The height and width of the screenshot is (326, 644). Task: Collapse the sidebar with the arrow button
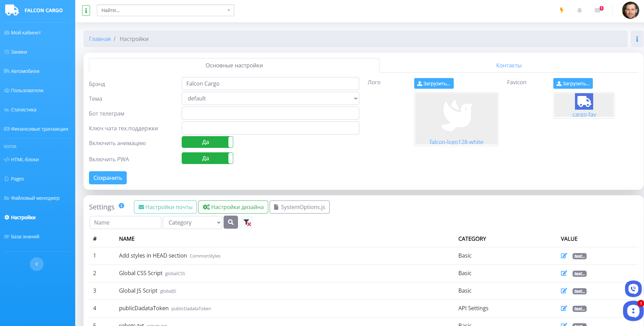37,264
